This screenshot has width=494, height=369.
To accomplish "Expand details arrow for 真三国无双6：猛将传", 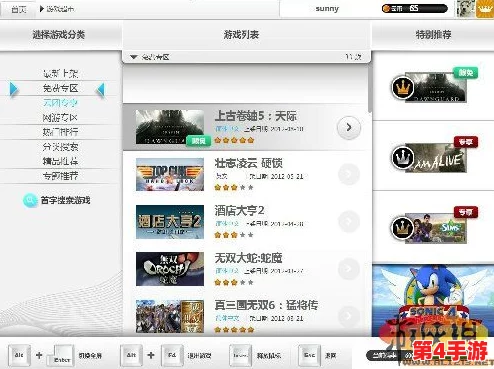I will 349,316.
